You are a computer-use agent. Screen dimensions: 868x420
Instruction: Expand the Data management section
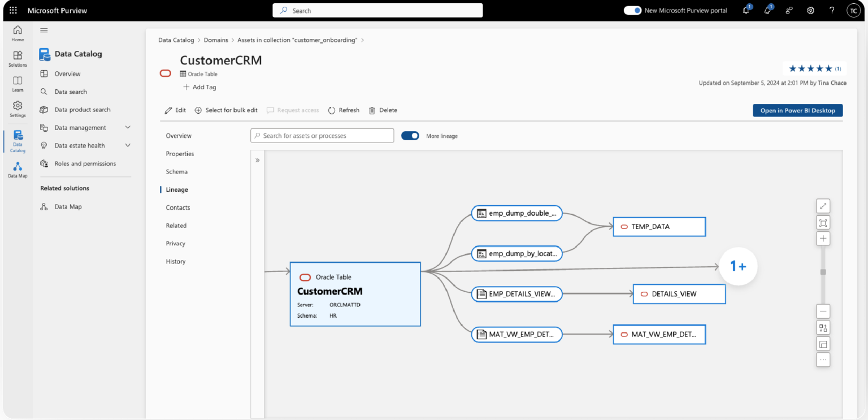tap(128, 127)
